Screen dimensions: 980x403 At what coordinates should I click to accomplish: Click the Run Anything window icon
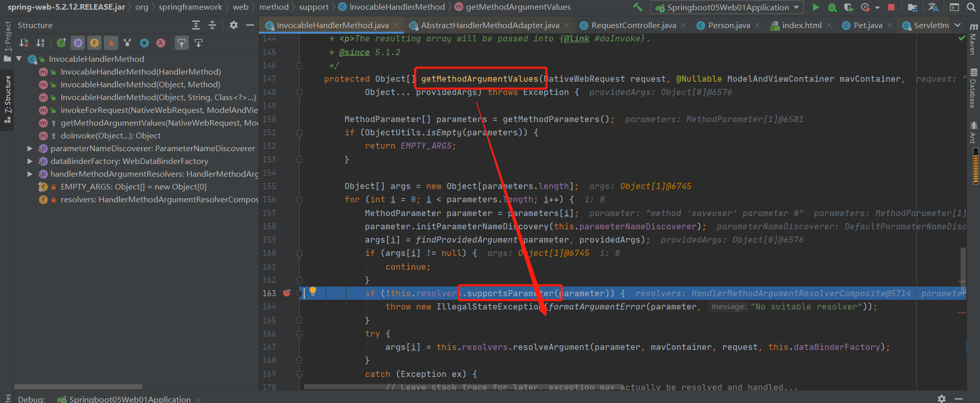(954, 7)
